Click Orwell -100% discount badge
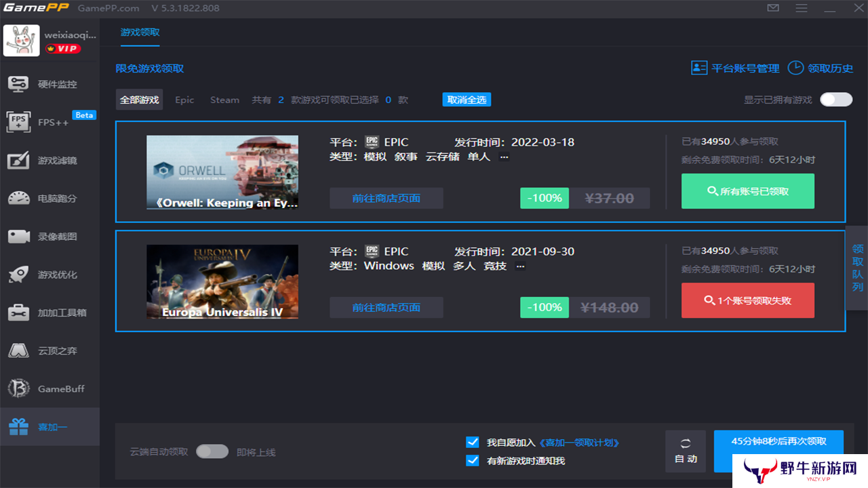This screenshot has height=488, width=868. (x=545, y=198)
